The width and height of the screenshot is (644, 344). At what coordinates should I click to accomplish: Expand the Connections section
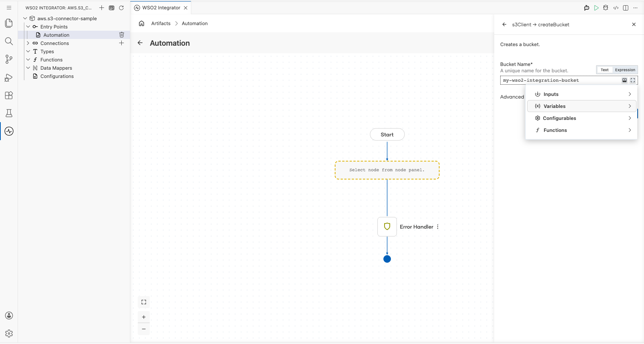coord(28,43)
